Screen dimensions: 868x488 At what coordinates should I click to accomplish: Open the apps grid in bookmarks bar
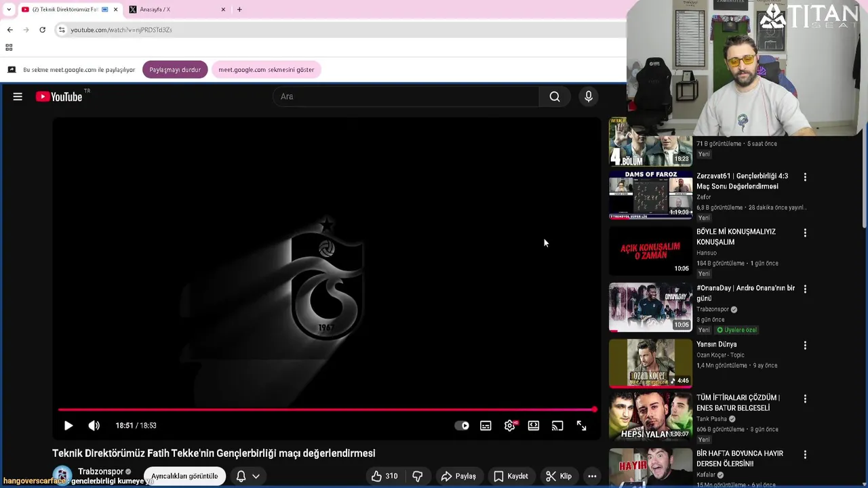tap(9, 47)
